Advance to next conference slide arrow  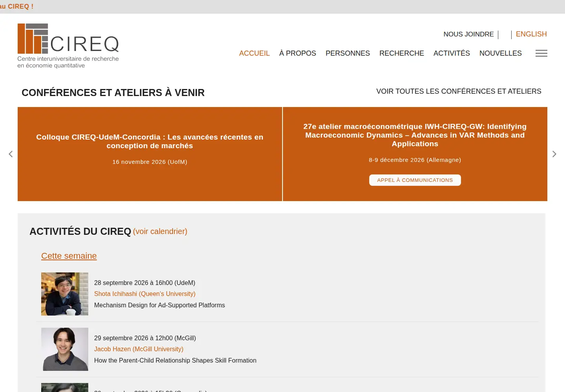coord(554,154)
